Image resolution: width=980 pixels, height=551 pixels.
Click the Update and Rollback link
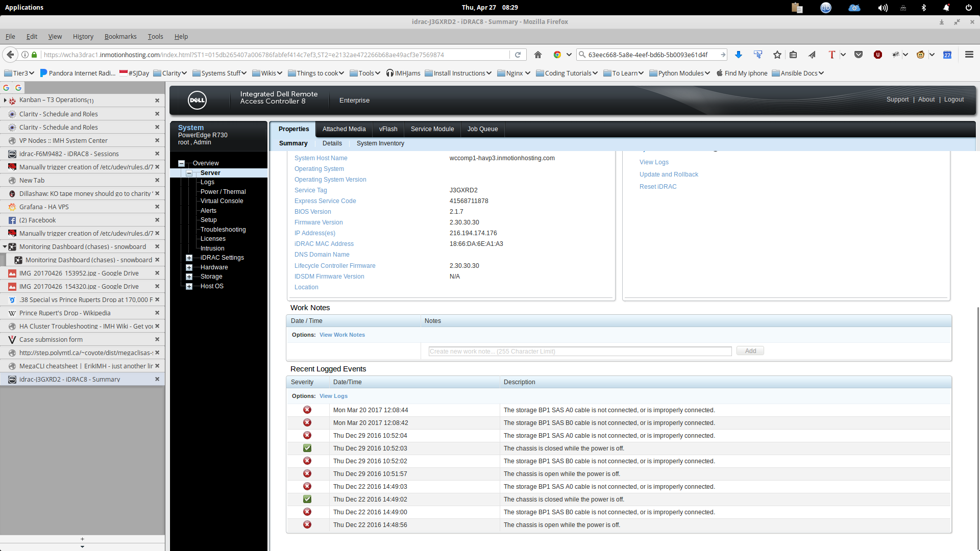point(669,174)
